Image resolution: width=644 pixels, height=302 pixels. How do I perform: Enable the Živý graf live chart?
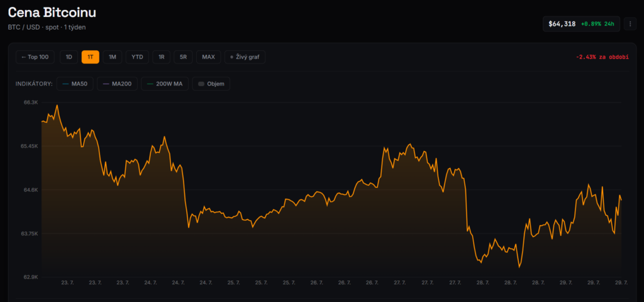(245, 57)
